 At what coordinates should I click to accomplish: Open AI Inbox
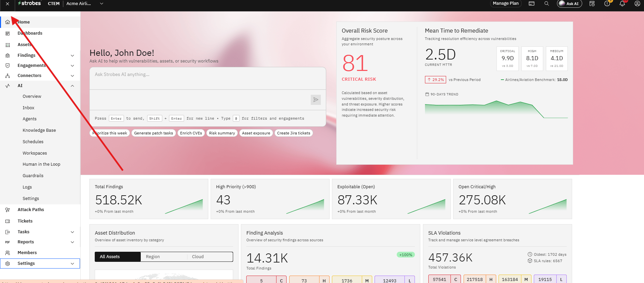(29, 108)
